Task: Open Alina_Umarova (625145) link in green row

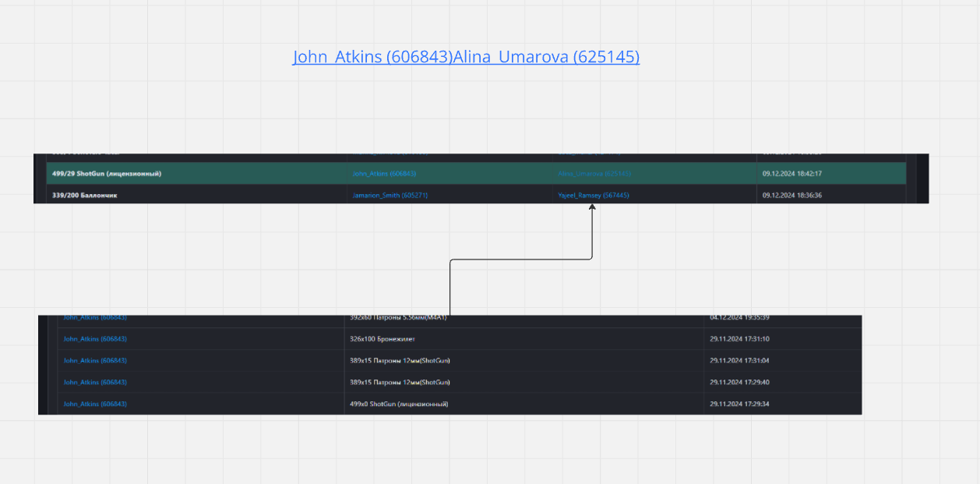Action: [594, 174]
